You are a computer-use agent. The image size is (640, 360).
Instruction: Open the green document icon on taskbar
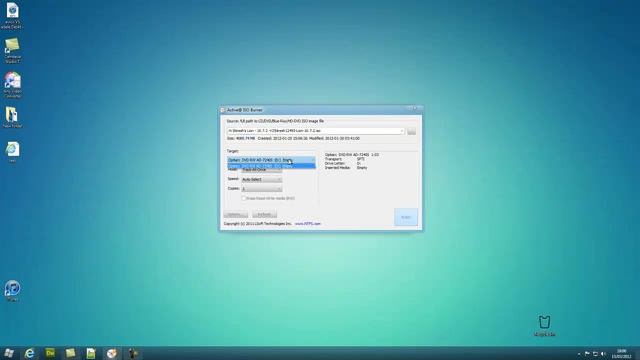coord(91,353)
